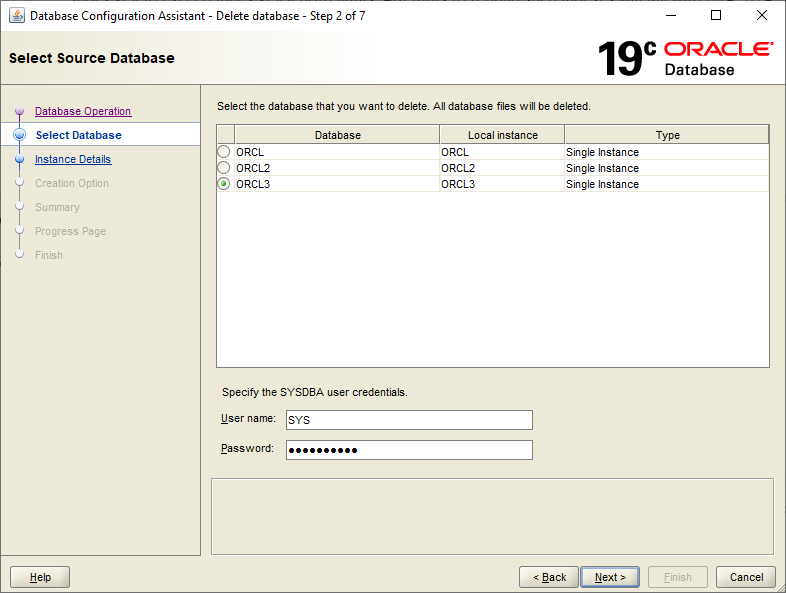Click the ORCL3 database name cell
The width and height of the screenshot is (786, 593).
coord(337,184)
